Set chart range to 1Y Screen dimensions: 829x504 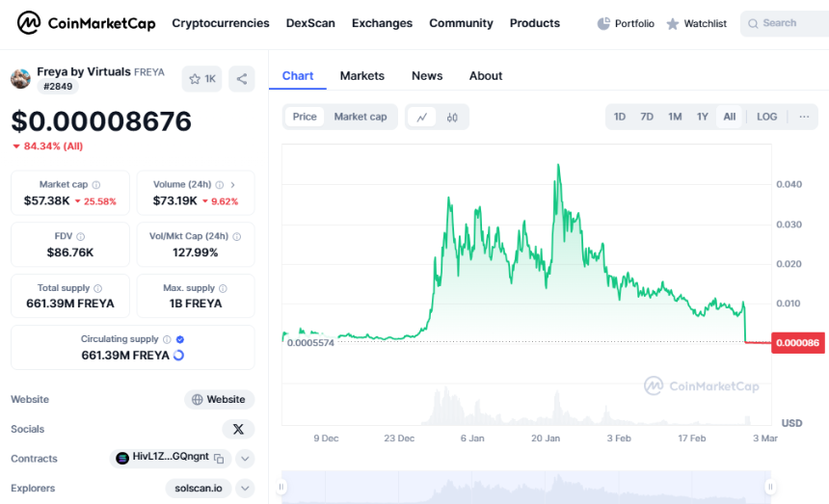pos(702,117)
